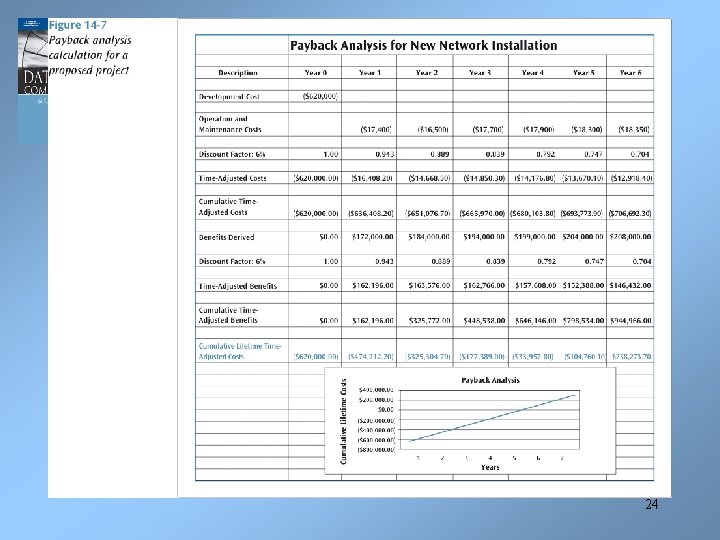
Task: Select the $238,273.70 lifetime value cell
Action: pos(630,357)
